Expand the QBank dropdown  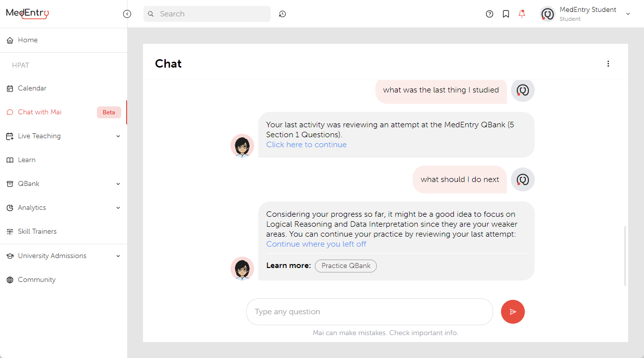tap(118, 183)
